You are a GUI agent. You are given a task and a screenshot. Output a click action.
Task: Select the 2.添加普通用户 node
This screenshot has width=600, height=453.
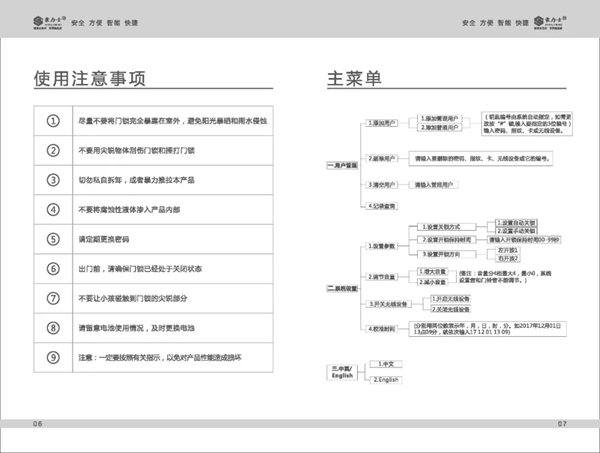click(439, 127)
